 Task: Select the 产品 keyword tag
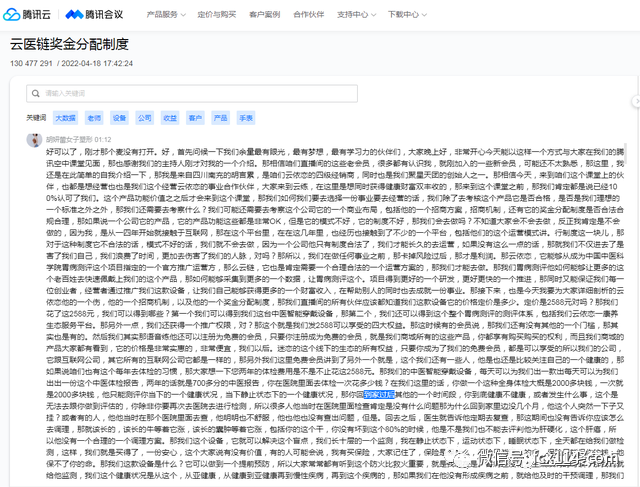click(x=220, y=118)
